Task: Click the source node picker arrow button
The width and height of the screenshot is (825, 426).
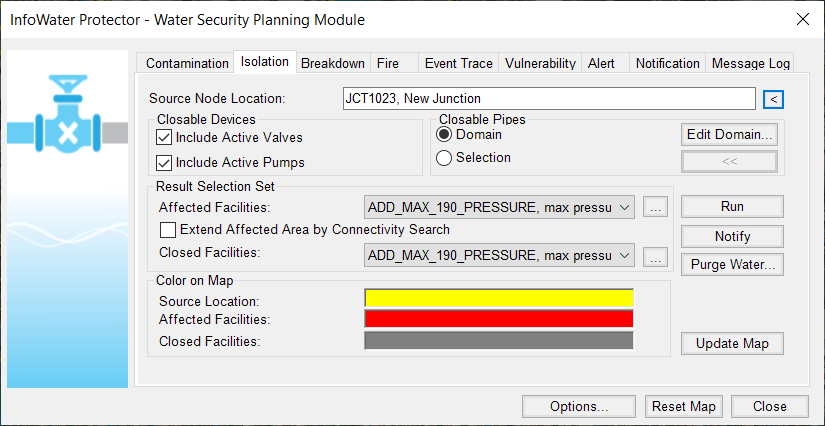Action: point(773,99)
